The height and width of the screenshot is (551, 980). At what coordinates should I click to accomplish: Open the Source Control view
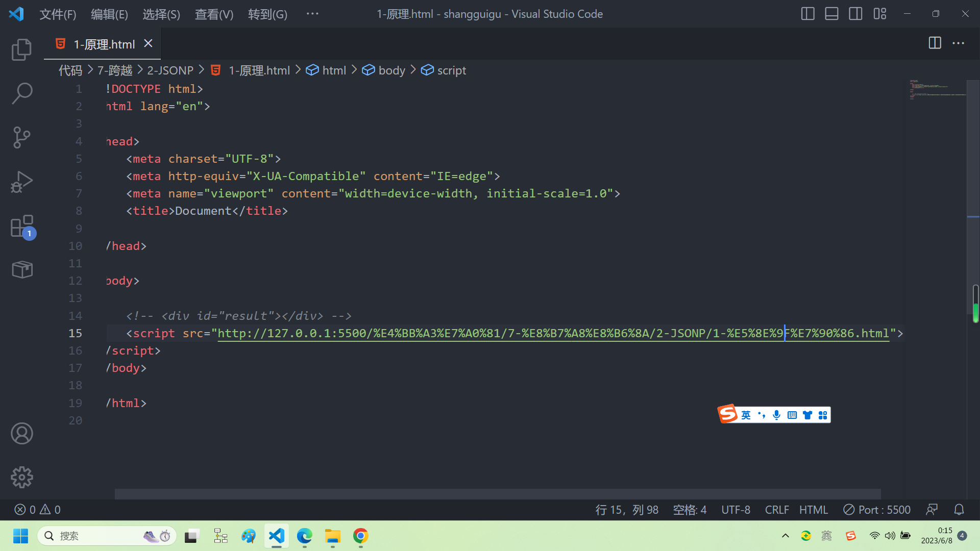[21, 138]
